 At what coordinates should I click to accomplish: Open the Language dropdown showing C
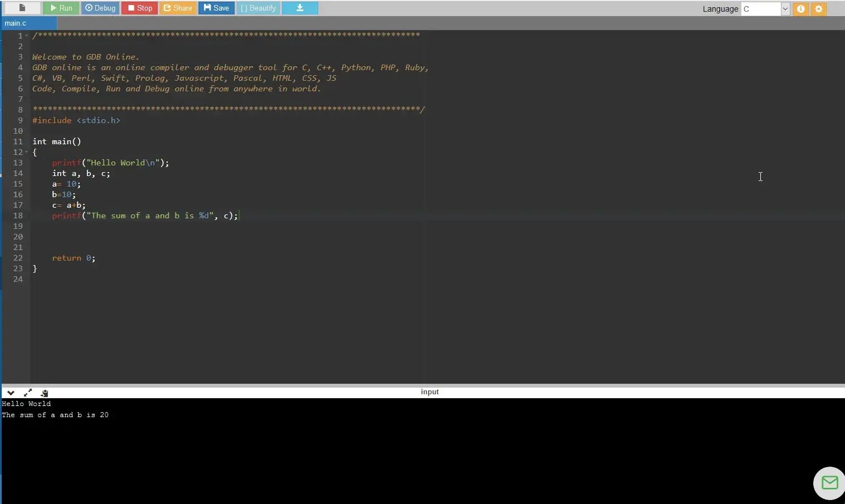(765, 9)
